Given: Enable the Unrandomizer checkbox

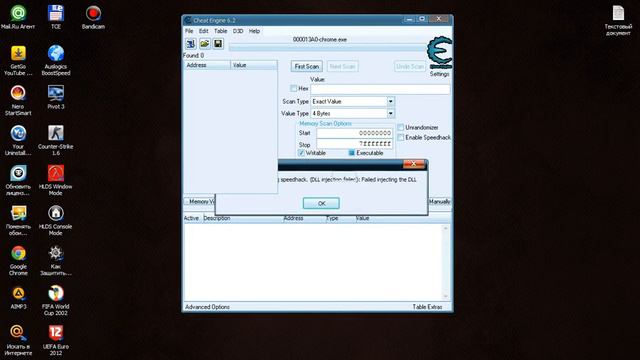Looking at the screenshot, I should click(401, 127).
